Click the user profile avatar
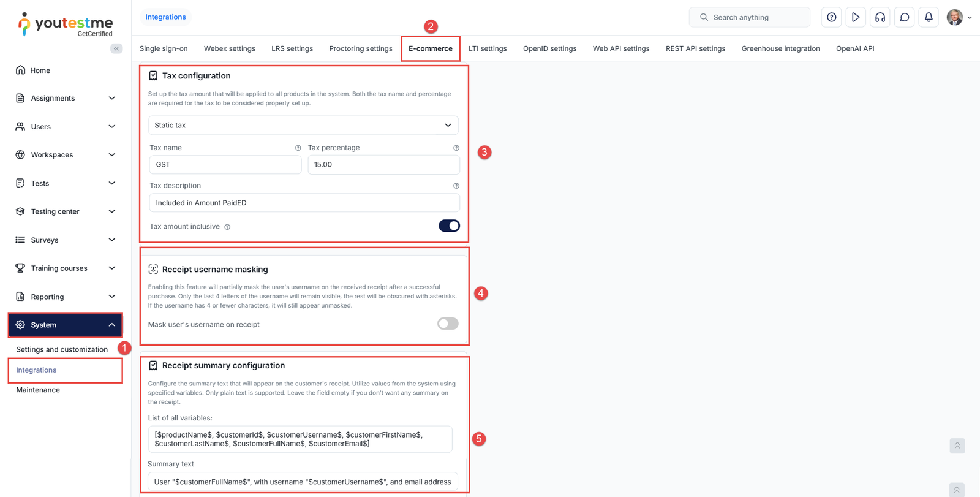 tap(954, 17)
